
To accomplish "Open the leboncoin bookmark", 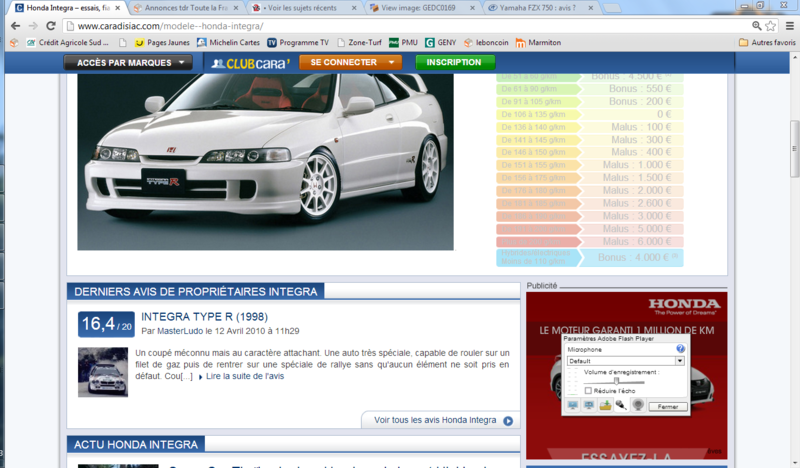I will 486,43.
